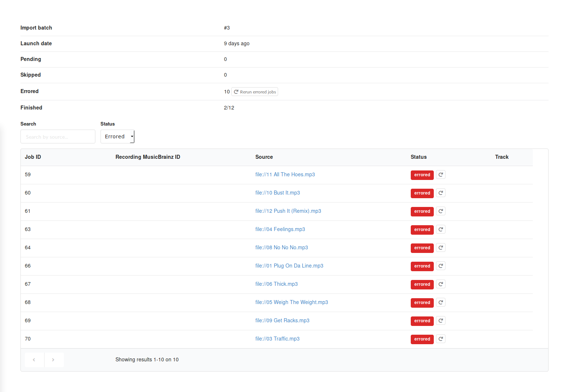Click the Errored count 10
569x392 pixels.
point(227,92)
